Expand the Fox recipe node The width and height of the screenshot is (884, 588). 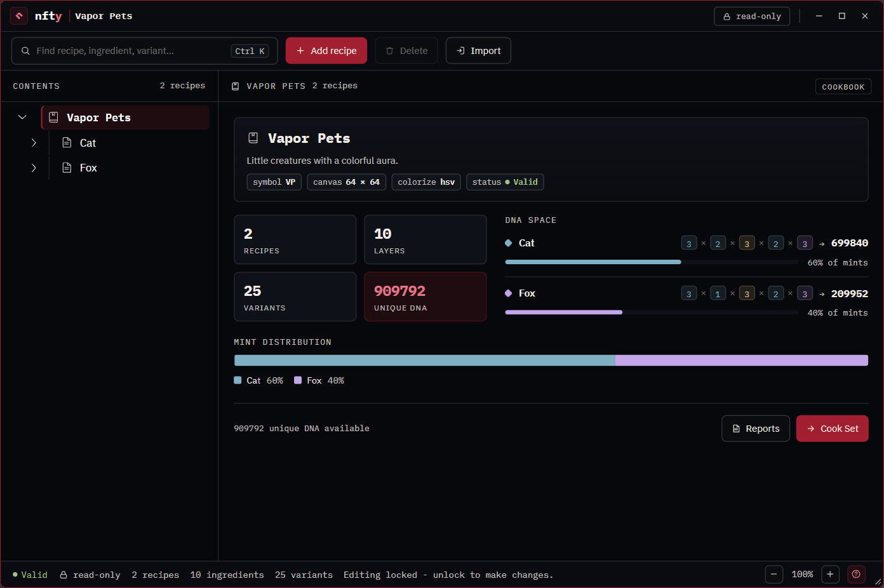34,168
